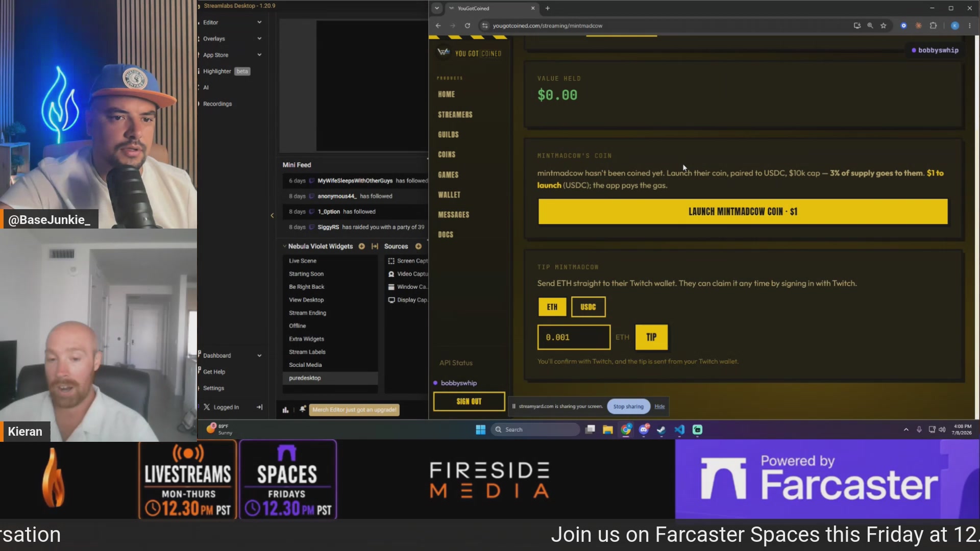
Task: Open the Recordings section in Streamlabs
Action: click(217, 104)
